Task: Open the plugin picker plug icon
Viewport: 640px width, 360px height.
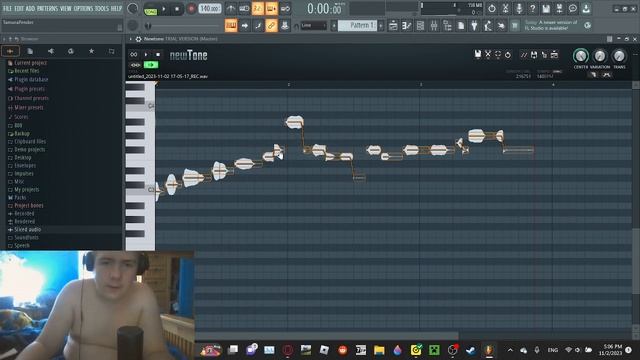Action: tap(474, 26)
